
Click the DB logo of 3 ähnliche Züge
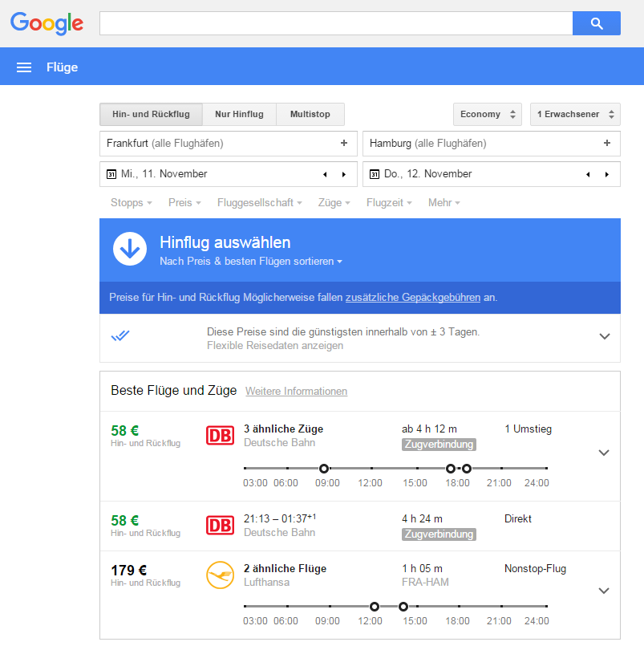click(221, 436)
